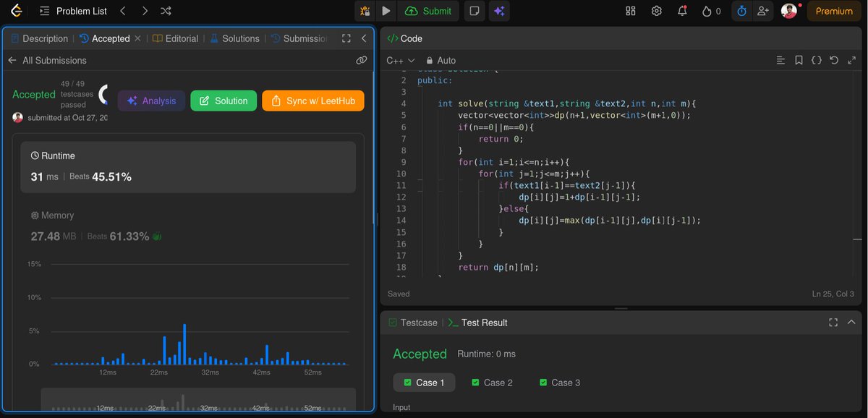868x418 pixels.
Task: Select the Runtime stats card
Action: [188, 167]
